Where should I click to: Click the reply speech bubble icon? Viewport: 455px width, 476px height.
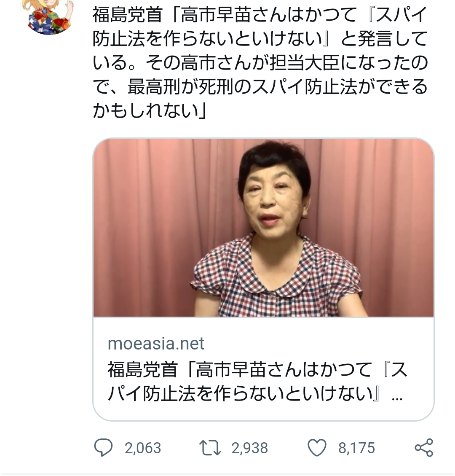[x=104, y=447]
